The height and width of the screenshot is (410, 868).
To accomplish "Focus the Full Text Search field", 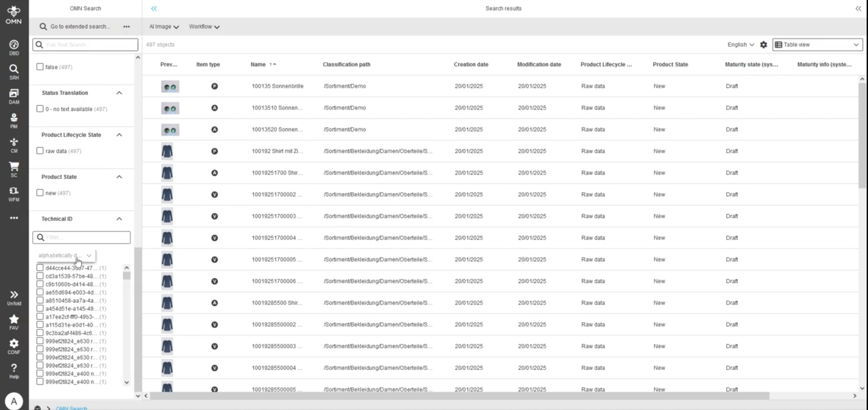I will click(85, 45).
